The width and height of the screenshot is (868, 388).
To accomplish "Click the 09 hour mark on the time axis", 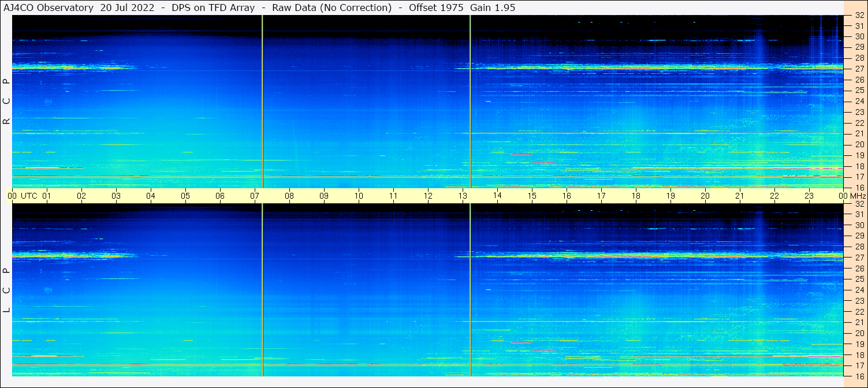I will point(324,196).
